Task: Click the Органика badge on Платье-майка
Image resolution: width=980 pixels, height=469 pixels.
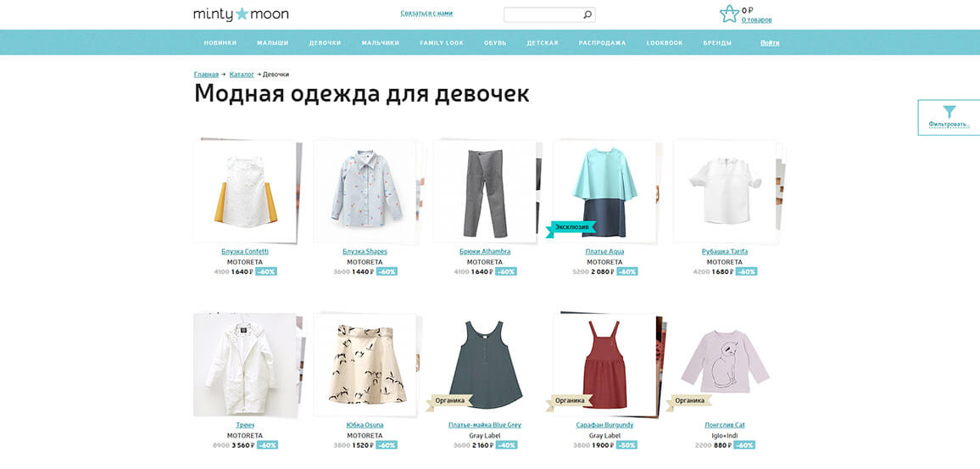Action: pos(448,401)
